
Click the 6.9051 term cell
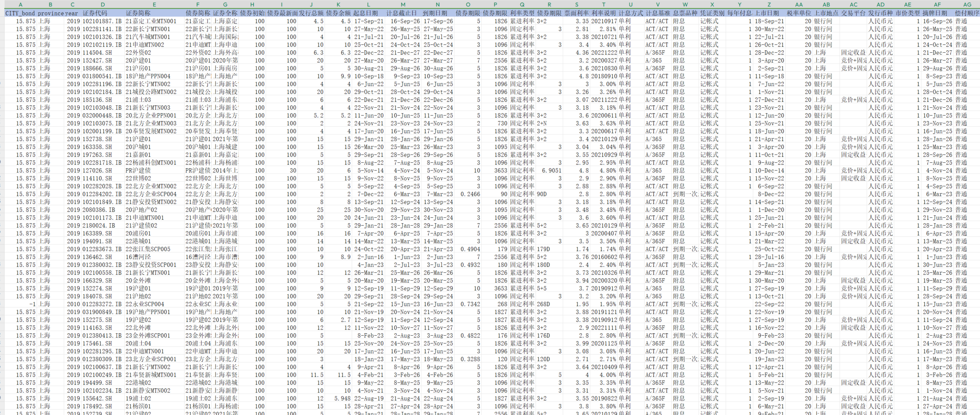549,171
